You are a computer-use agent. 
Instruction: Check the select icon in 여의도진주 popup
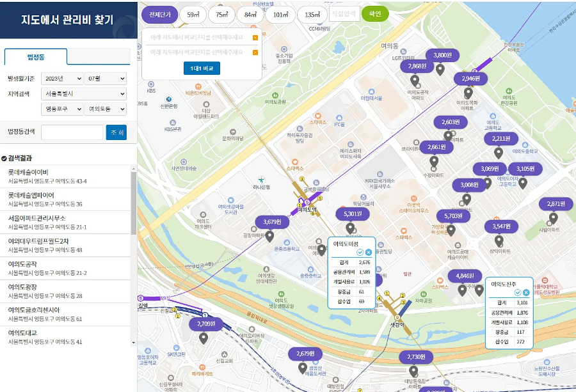518,292
